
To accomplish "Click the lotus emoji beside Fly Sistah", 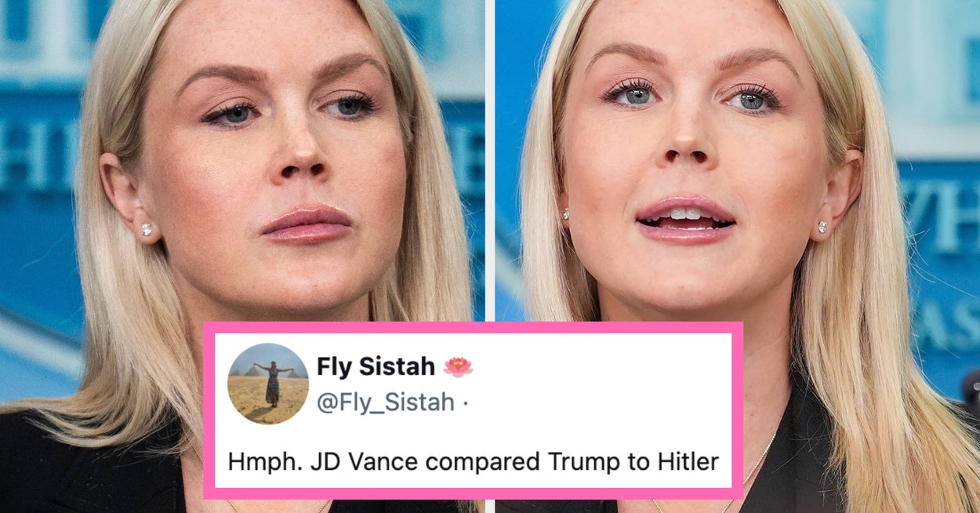I will pyautogui.click(x=458, y=366).
